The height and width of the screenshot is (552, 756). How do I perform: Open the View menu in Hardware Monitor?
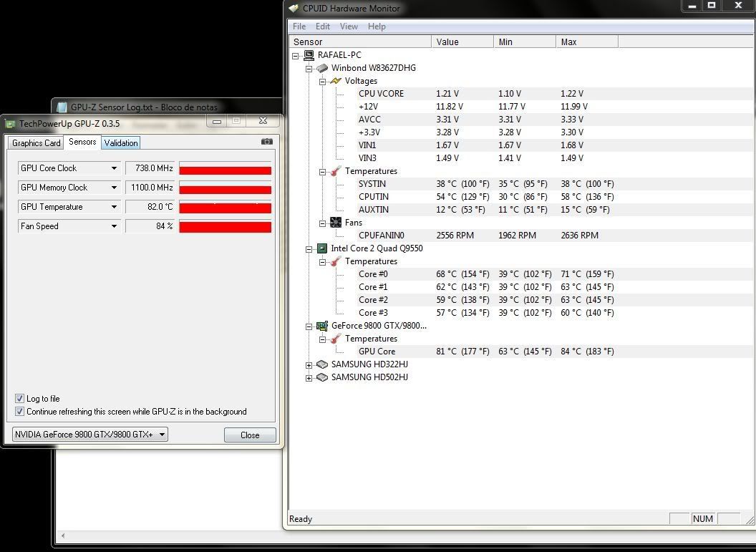(349, 26)
